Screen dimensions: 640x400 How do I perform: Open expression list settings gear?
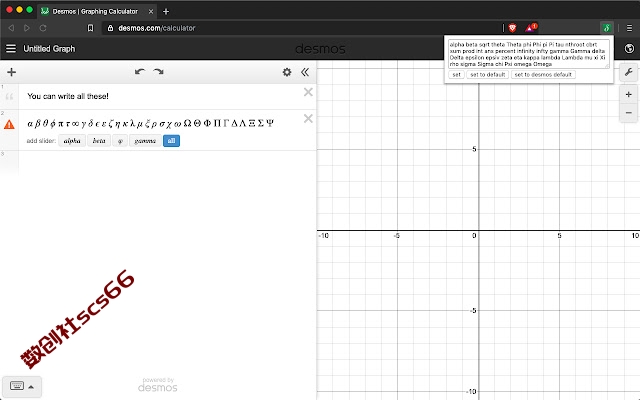[287, 72]
